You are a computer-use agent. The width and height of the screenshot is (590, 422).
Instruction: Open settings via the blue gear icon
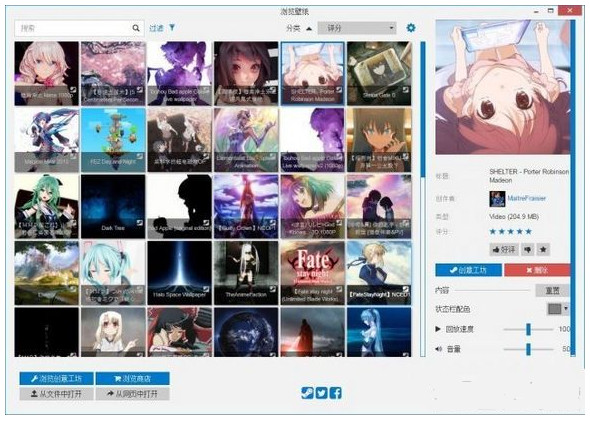point(411,28)
